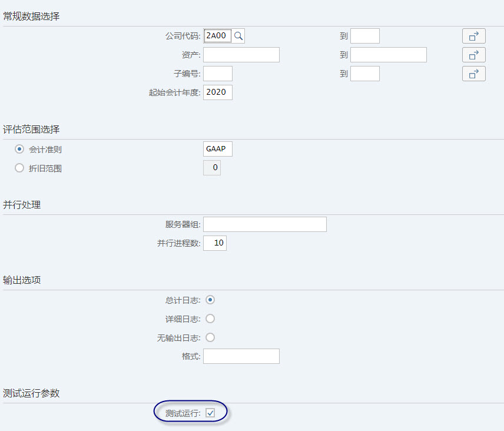
Task: Click the depreciation area field showing 0
Action: [x=211, y=167]
